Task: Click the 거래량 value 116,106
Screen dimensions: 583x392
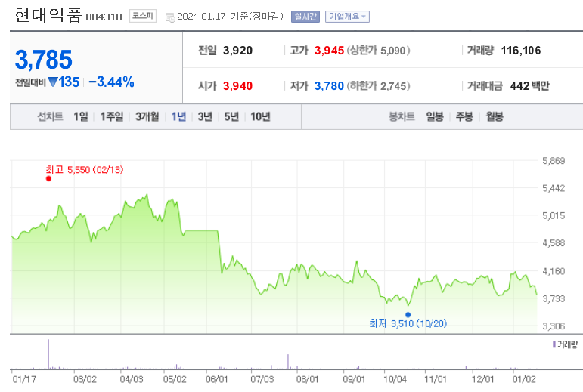Action: pyautogui.click(x=521, y=51)
